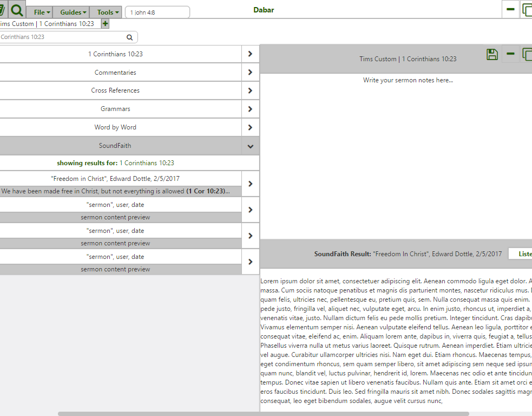Save sermon notes with the disk icon
532x416 pixels.
click(492, 54)
